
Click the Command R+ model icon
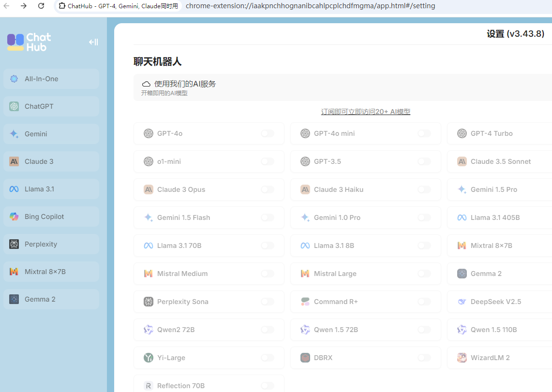tap(305, 302)
